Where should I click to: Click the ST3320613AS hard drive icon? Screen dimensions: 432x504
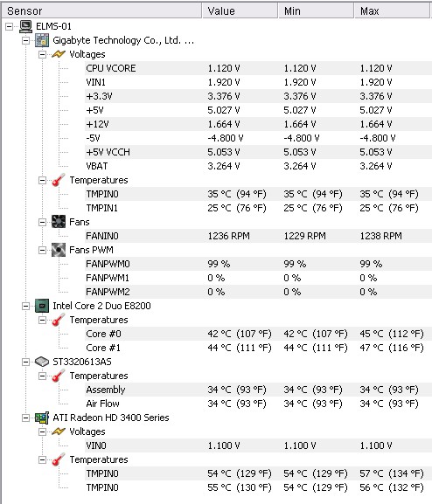[42, 362]
